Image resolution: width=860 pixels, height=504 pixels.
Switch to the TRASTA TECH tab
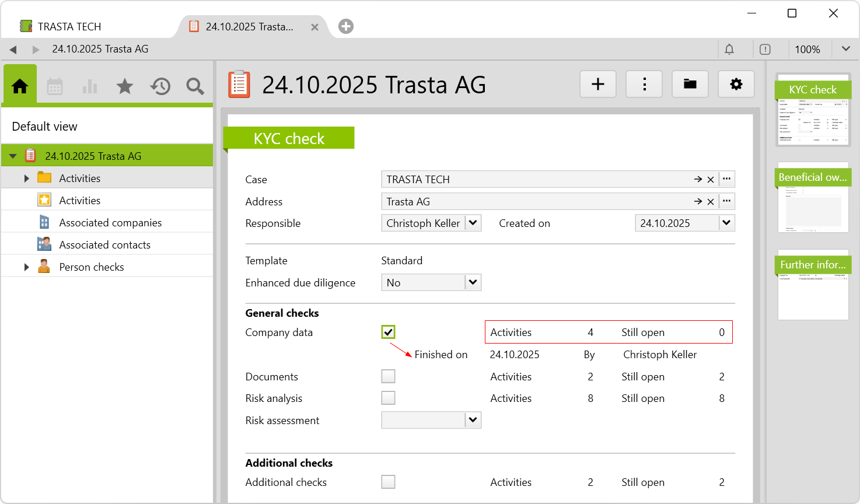[x=70, y=27]
